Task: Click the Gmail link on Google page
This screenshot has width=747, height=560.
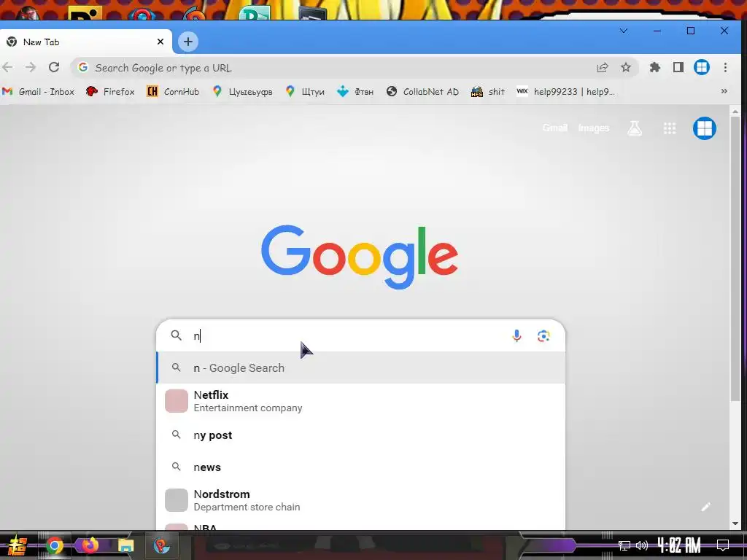Action: coord(554,128)
